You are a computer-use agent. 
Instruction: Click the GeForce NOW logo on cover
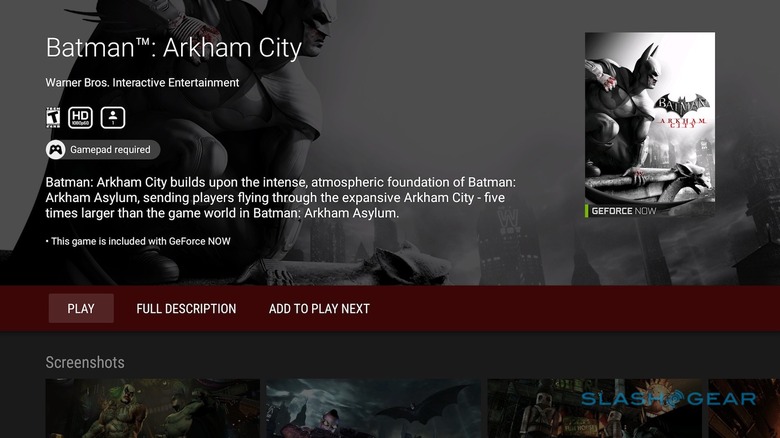coord(621,211)
